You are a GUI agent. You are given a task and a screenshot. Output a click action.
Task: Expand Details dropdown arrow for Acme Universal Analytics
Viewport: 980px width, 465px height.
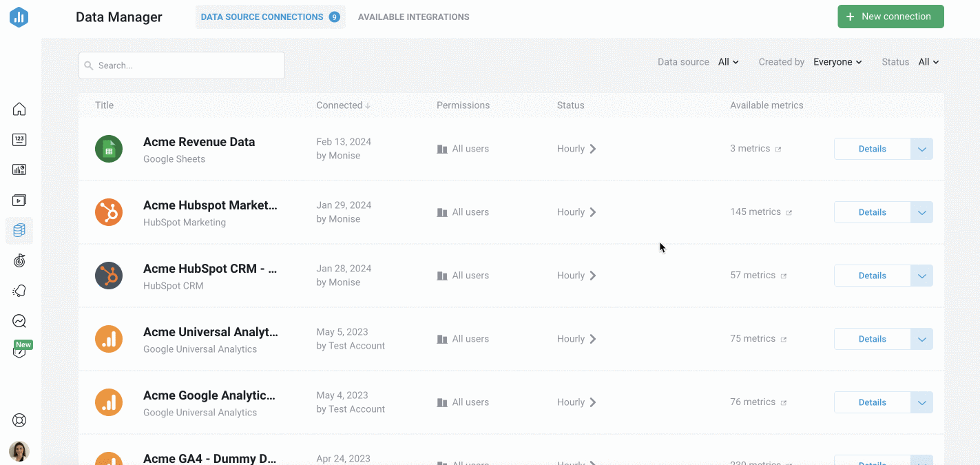point(922,339)
